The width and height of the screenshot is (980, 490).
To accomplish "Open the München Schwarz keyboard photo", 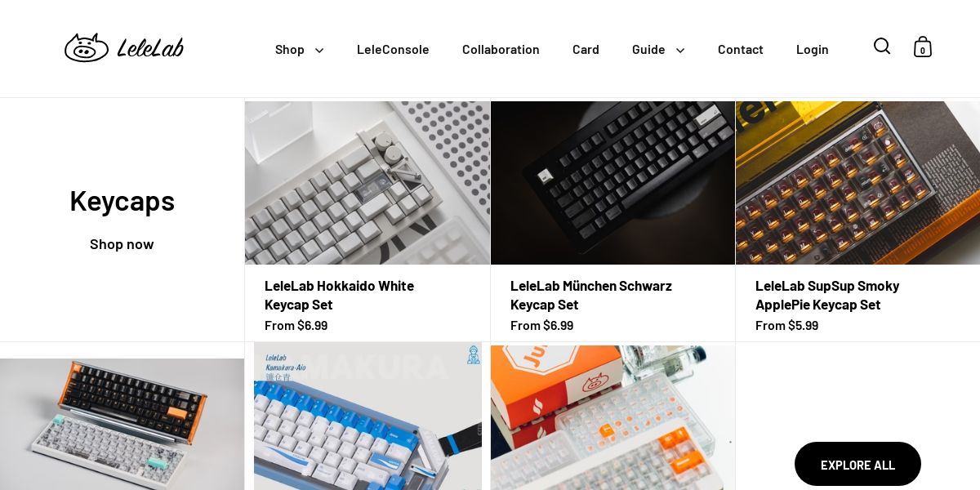I will pyautogui.click(x=612, y=183).
